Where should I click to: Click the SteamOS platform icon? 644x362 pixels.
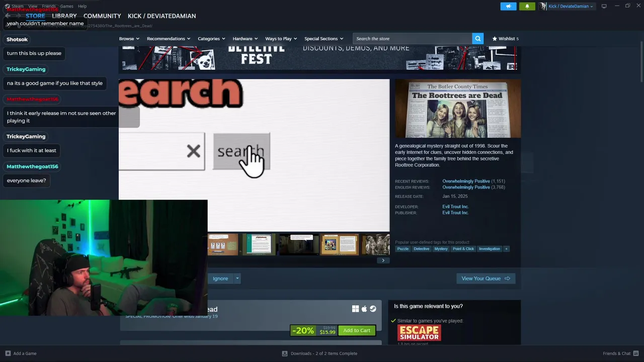pyautogui.click(x=373, y=309)
